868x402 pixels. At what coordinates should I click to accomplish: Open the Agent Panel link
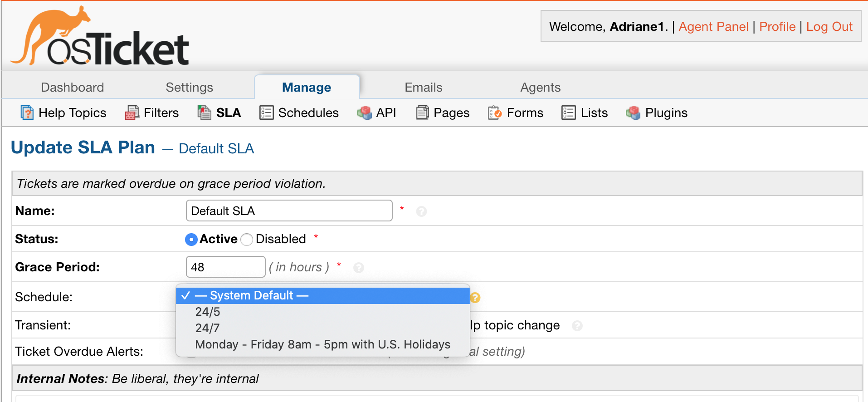click(713, 26)
